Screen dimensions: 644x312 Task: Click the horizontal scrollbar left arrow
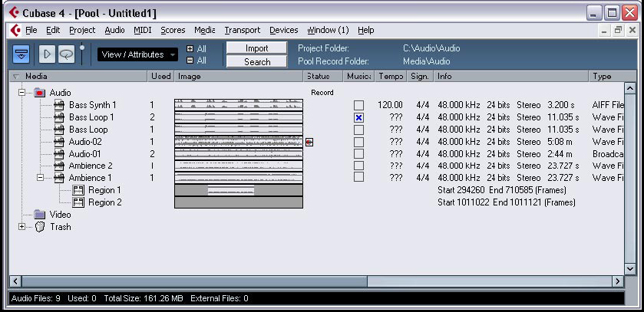[x=15, y=281]
